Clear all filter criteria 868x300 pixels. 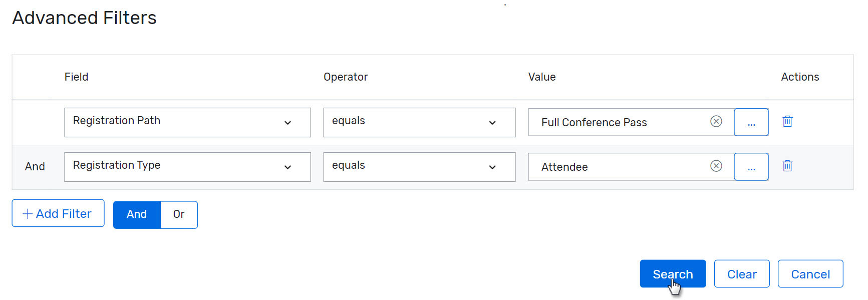742,273
